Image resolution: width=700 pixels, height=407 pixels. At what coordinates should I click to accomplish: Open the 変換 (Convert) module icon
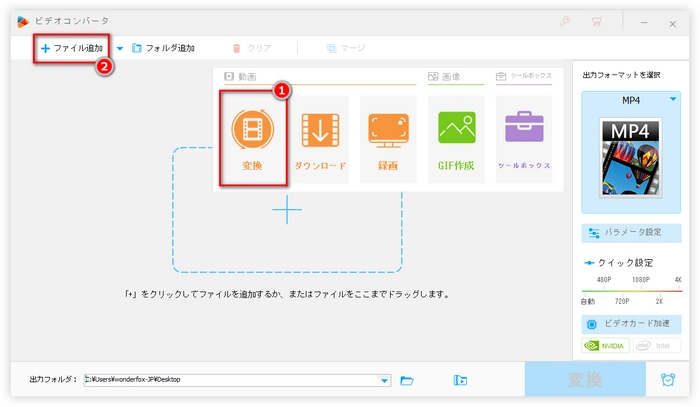coord(253,139)
